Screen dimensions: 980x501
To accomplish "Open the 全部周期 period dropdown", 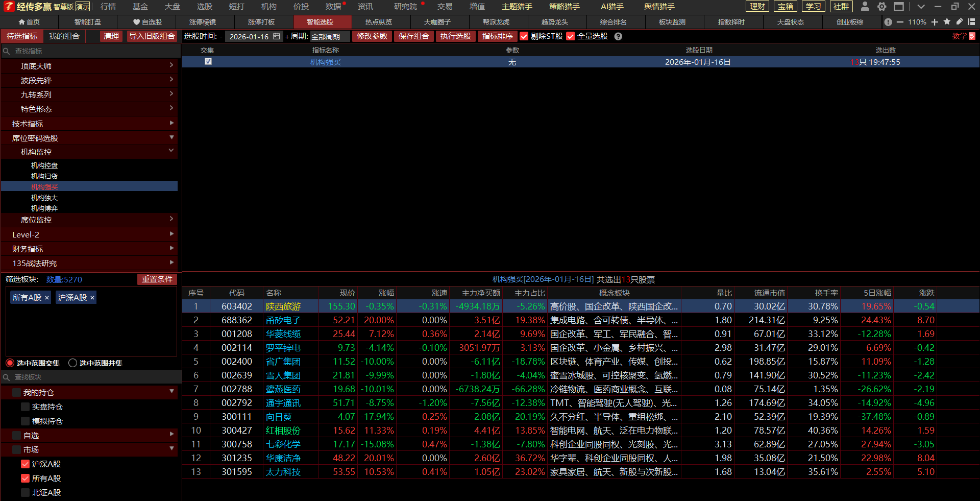I will tap(330, 36).
